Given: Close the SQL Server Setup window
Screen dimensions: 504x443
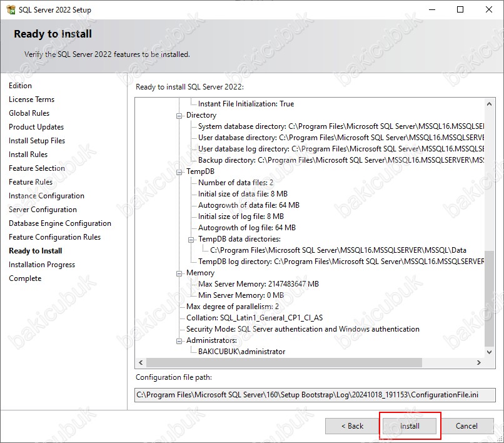Looking at the screenshot, I should pyautogui.click(x=489, y=9).
